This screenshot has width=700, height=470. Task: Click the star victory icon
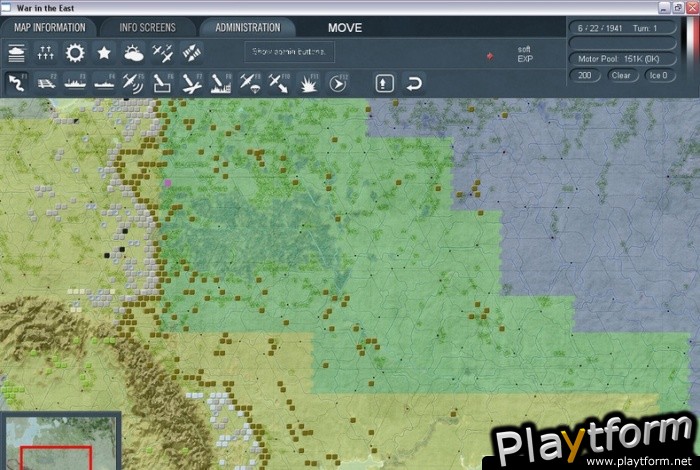coord(104,53)
